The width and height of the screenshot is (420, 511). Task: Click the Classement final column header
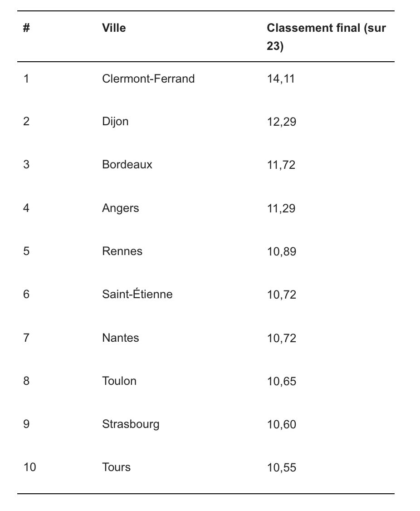pos(326,37)
